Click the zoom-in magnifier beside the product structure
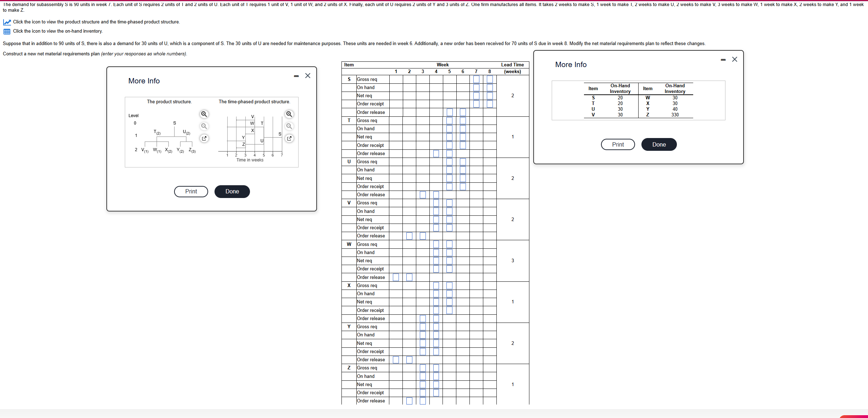 point(204,114)
